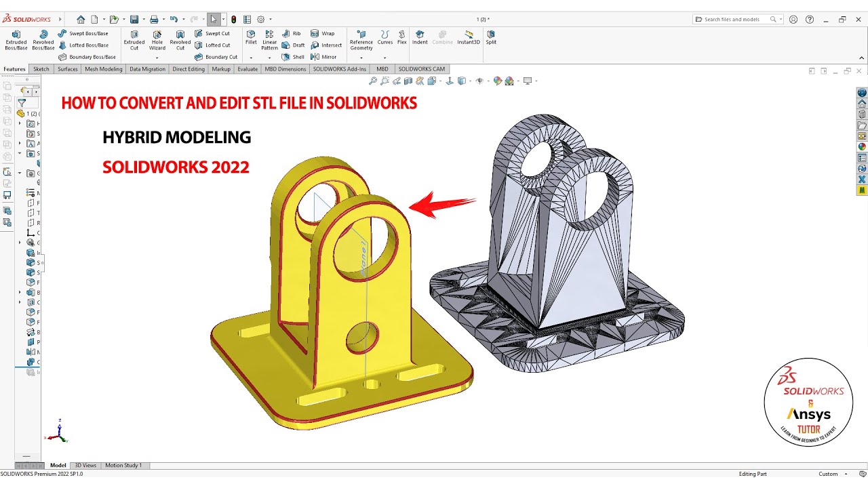Expand the Select tool dropdown arrow
The width and height of the screenshot is (868, 488).
(223, 20)
